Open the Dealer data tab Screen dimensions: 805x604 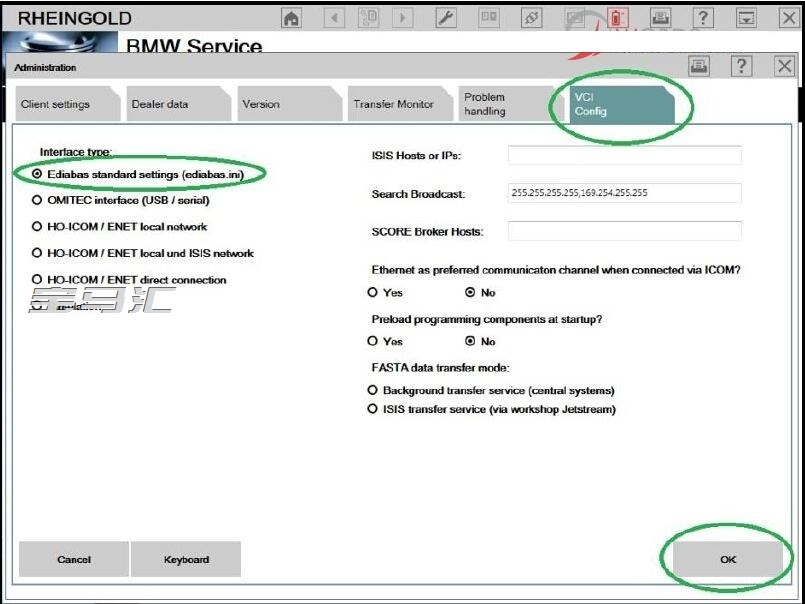pyautogui.click(x=178, y=104)
